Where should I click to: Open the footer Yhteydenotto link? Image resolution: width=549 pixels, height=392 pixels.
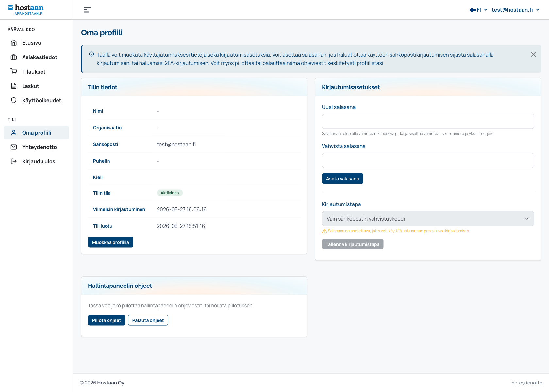click(527, 383)
